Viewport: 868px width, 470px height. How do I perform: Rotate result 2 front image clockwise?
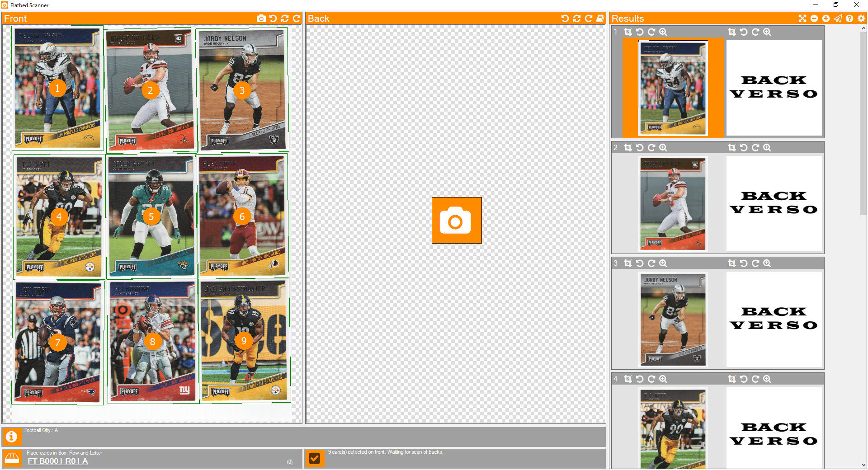coord(651,148)
